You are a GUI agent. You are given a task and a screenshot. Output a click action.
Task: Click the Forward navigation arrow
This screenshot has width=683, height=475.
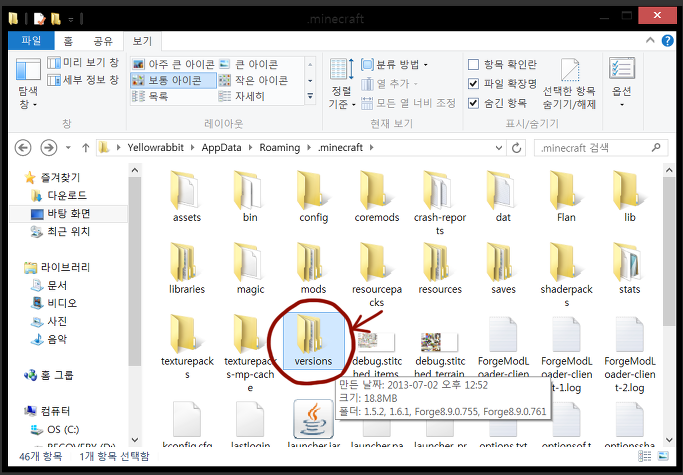[x=49, y=148]
